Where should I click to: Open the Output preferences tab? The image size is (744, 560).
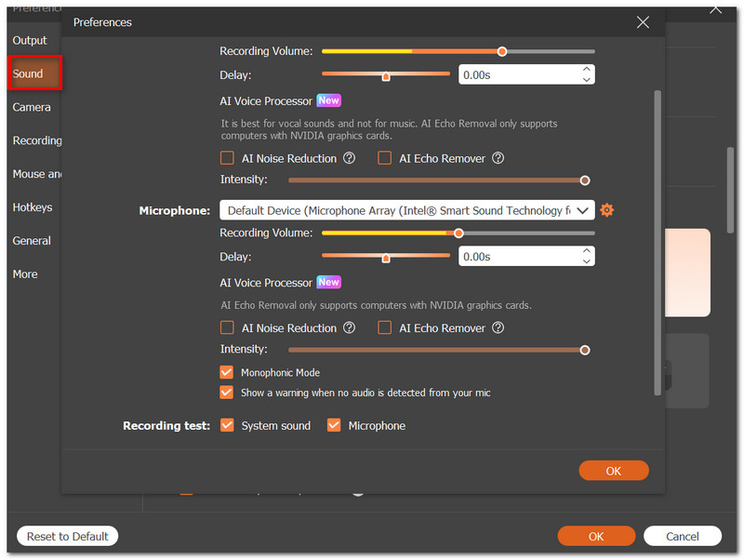(30, 40)
